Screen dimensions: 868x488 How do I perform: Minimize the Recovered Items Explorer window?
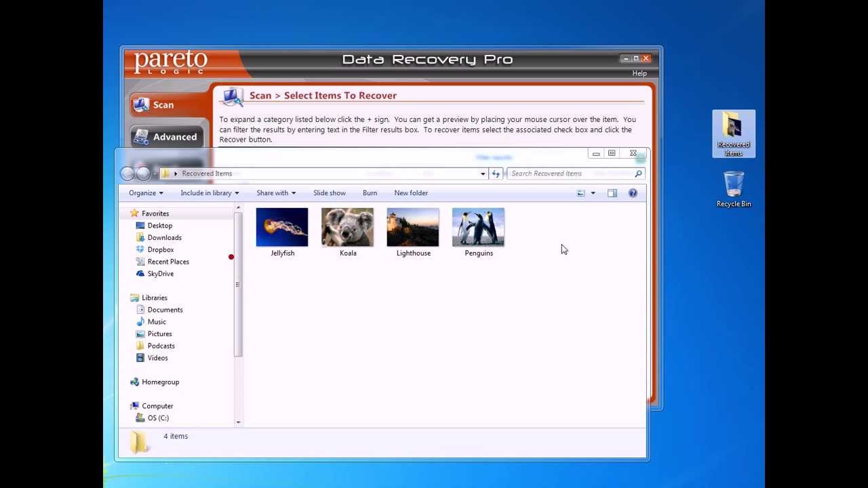[596, 154]
